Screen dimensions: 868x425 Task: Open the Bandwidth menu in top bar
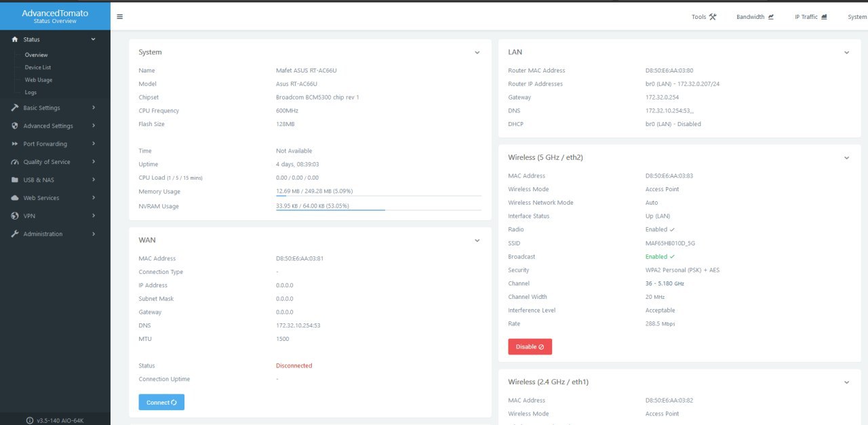point(755,17)
